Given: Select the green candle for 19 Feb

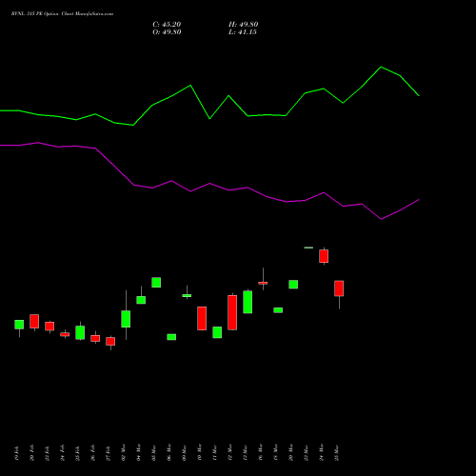Looking at the screenshot, I should pos(19,325).
